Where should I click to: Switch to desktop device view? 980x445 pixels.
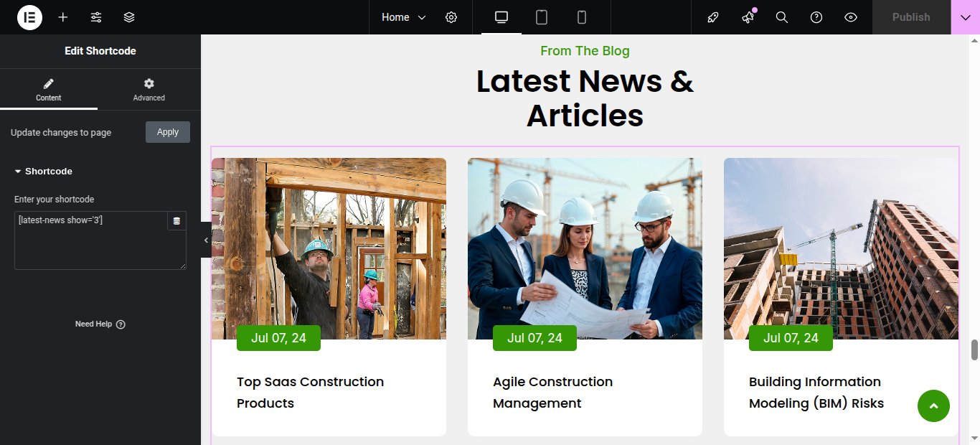click(501, 17)
